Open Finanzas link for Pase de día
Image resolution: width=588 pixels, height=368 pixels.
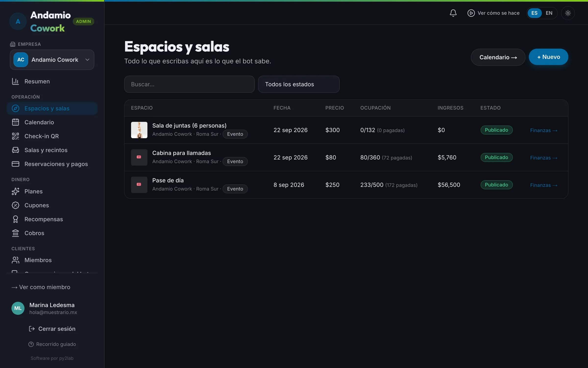[544, 185]
